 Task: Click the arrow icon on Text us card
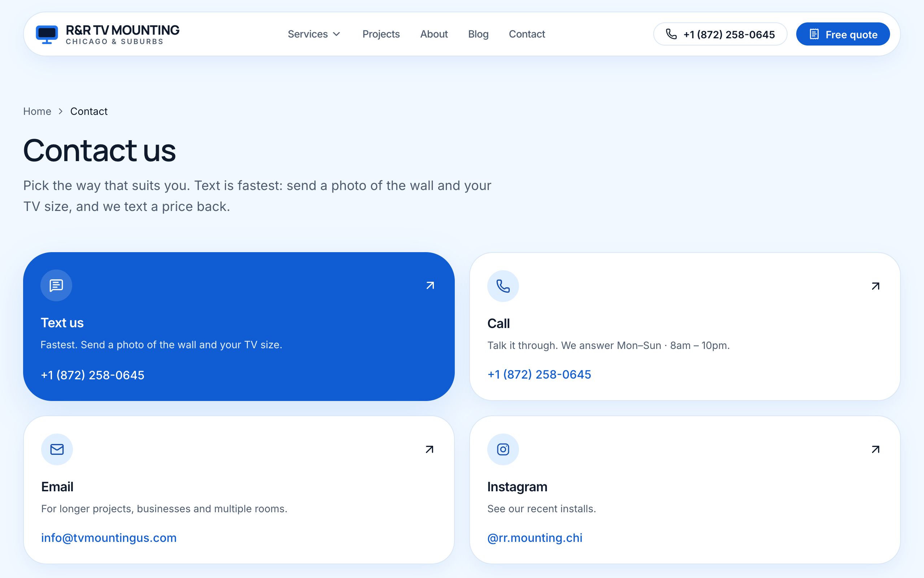(430, 285)
